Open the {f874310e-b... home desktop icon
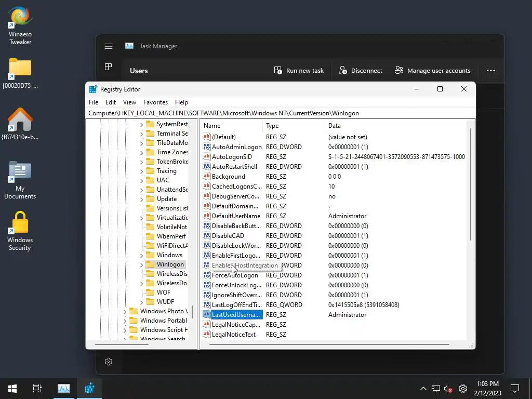 (20, 124)
